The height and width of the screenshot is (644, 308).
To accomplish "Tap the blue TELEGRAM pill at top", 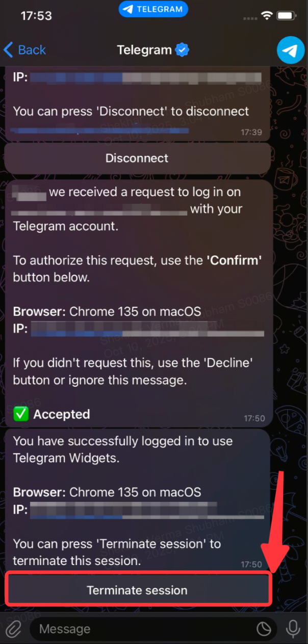I will pos(153,9).
